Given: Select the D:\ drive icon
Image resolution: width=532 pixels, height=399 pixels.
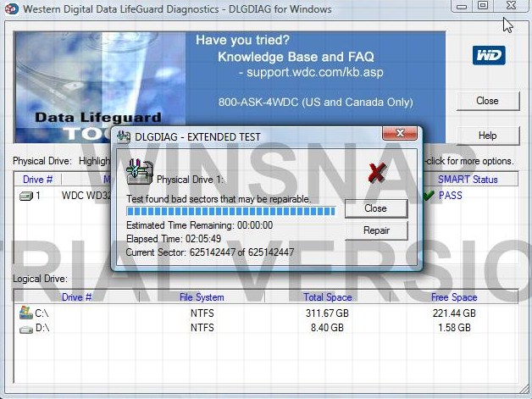Looking at the screenshot, I should [26, 329].
